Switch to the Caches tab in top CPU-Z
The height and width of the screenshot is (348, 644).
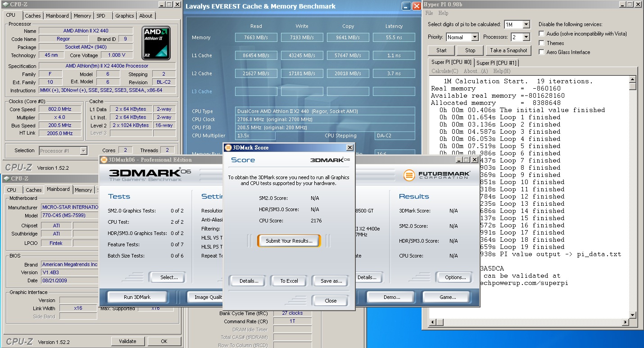33,16
